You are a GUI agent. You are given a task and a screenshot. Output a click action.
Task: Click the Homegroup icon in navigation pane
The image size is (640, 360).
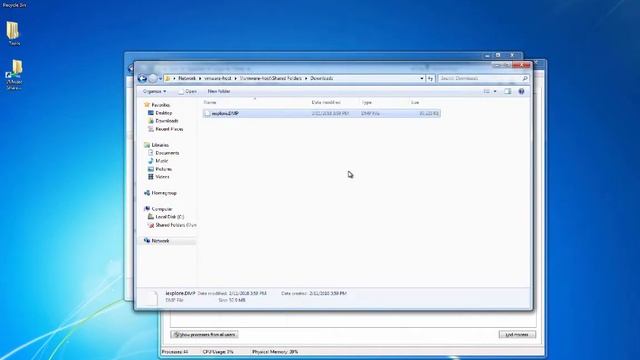tap(147, 193)
